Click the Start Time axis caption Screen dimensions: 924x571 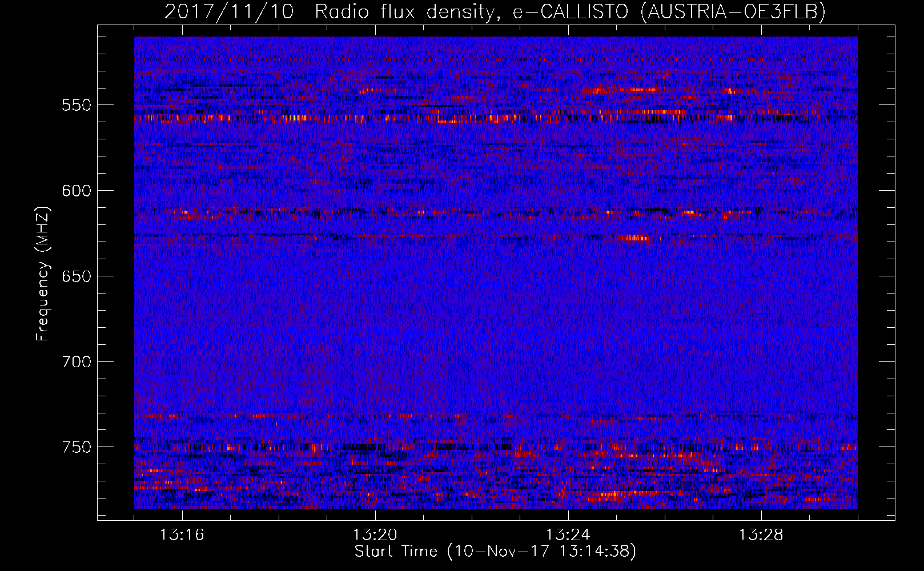pyautogui.click(x=496, y=552)
